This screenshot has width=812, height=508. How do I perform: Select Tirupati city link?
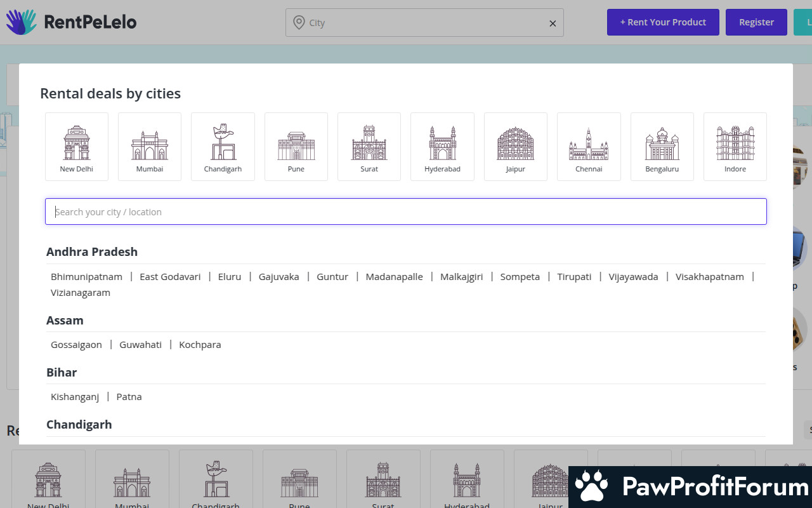[574, 277]
